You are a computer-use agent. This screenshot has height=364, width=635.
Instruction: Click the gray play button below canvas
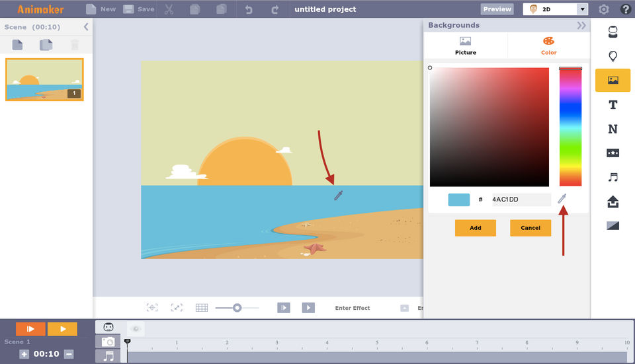point(308,308)
